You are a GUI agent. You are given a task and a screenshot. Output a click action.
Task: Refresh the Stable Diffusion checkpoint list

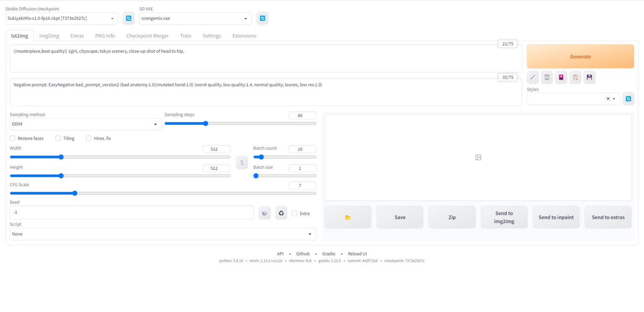[129, 18]
